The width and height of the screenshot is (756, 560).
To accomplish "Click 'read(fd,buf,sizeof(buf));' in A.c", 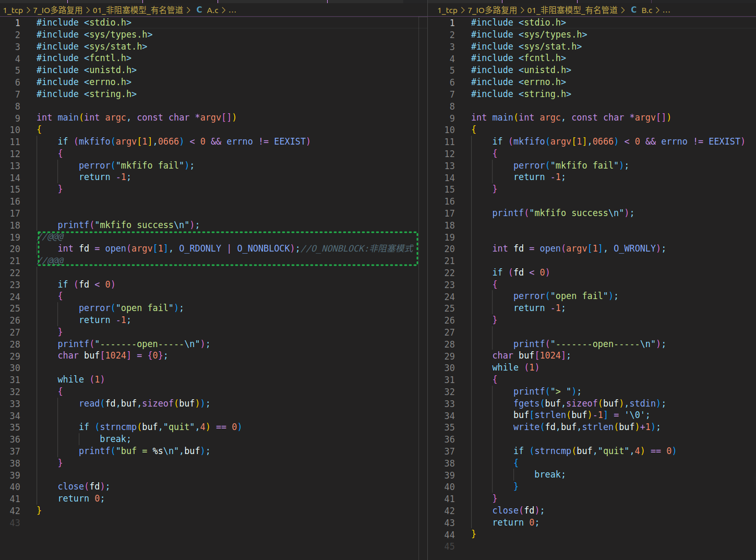I will pos(145,403).
